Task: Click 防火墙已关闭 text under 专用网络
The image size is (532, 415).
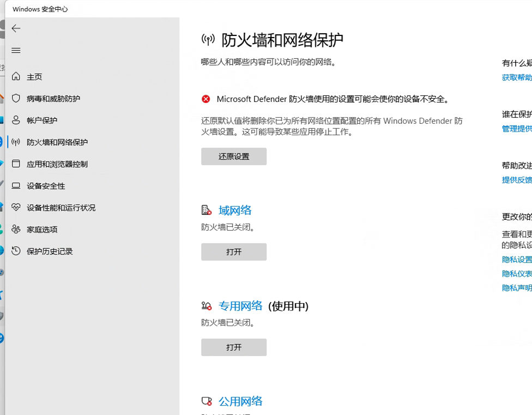Action: click(x=228, y=322)
